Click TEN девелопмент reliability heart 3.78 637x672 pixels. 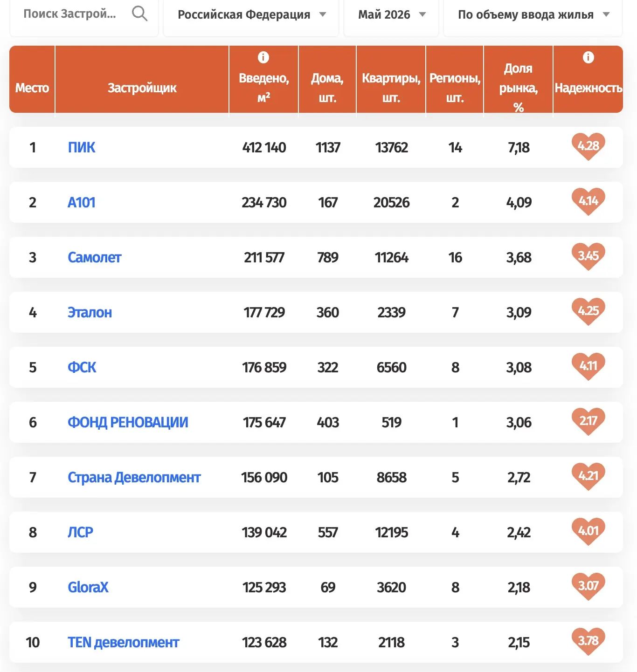coord(589,641)
